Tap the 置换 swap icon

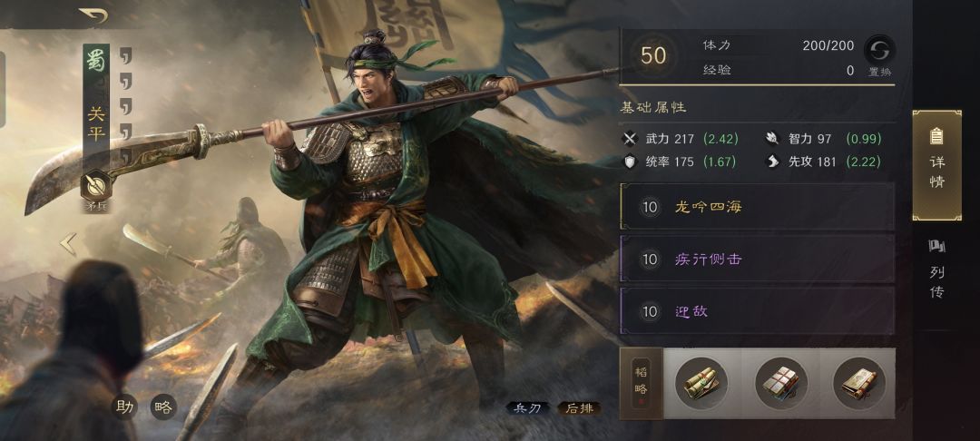tap(879, 50)
